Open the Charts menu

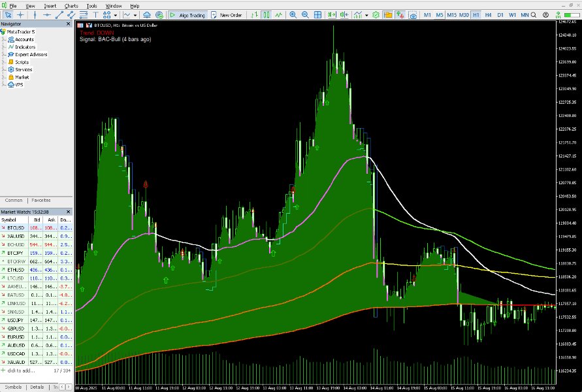point(71,6)
